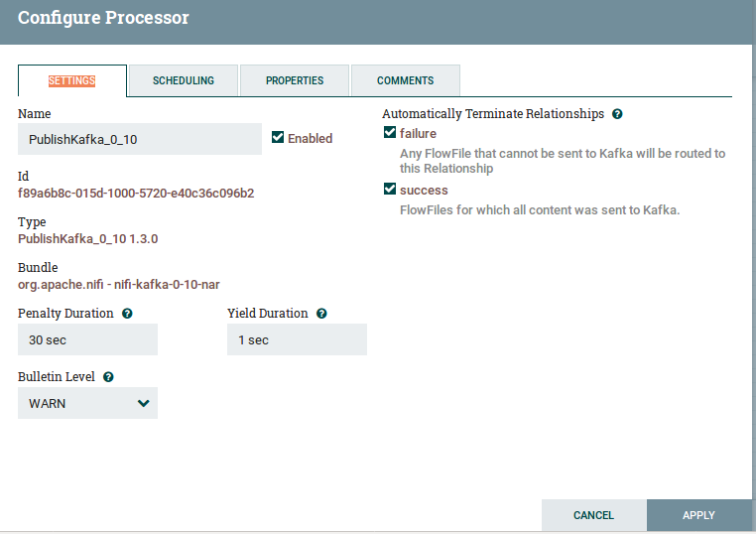Switch to the Properties tab
The width and height of the screenshot is (756, 534).
point(295,80)
